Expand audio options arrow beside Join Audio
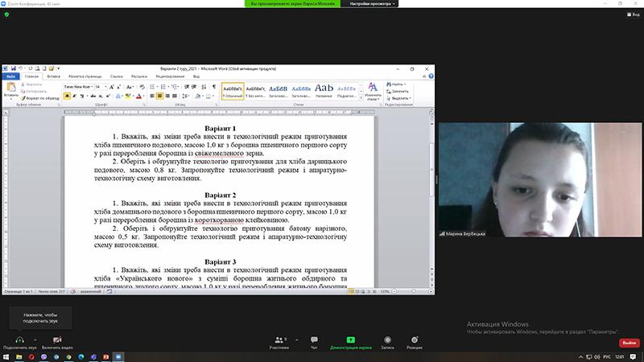 35,337
